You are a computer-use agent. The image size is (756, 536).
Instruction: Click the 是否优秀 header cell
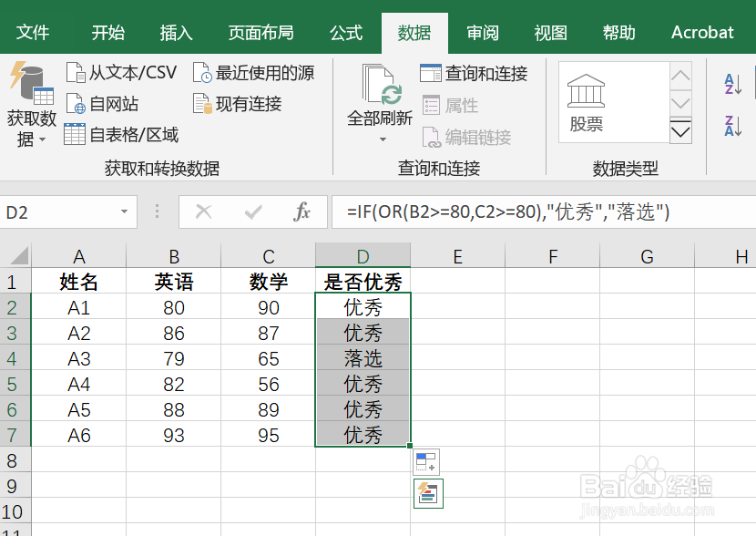pos(363,282)
